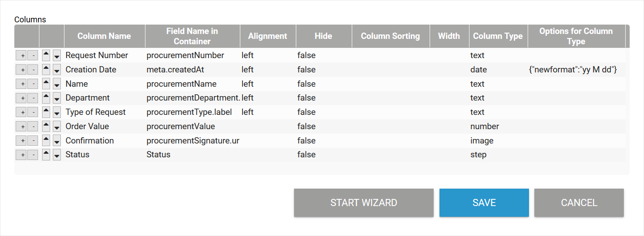Delete the Status row with minus
This screenshot has width=644, height=236.
[x=33, y=155]
